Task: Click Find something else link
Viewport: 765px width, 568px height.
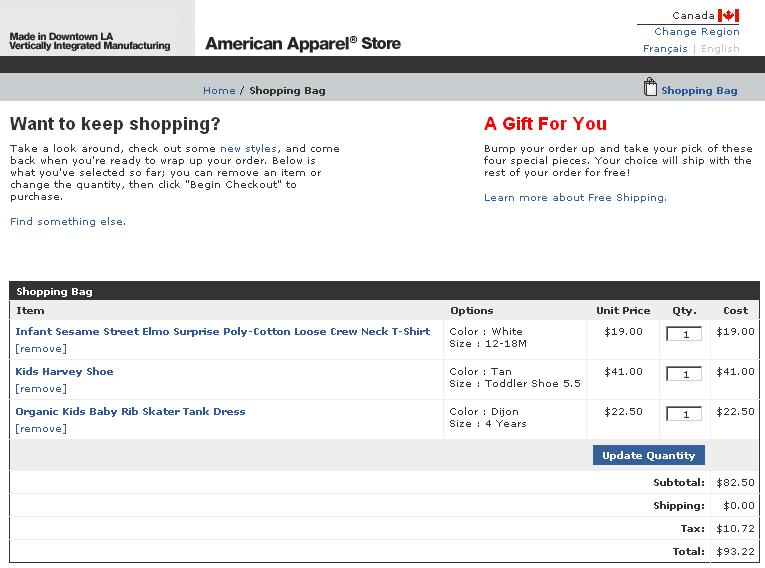Action: [68, 222]
